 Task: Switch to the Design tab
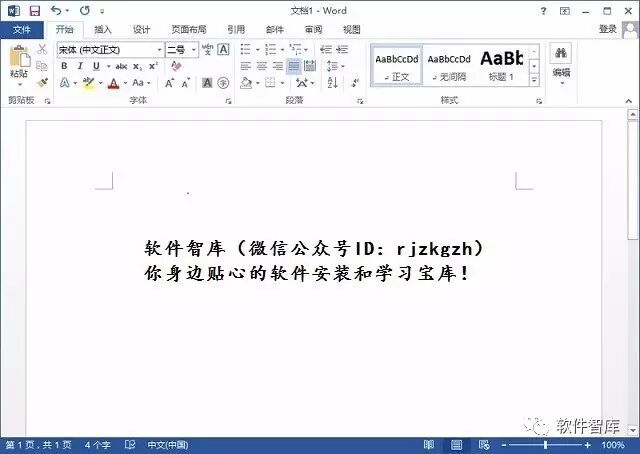point(142,29)
